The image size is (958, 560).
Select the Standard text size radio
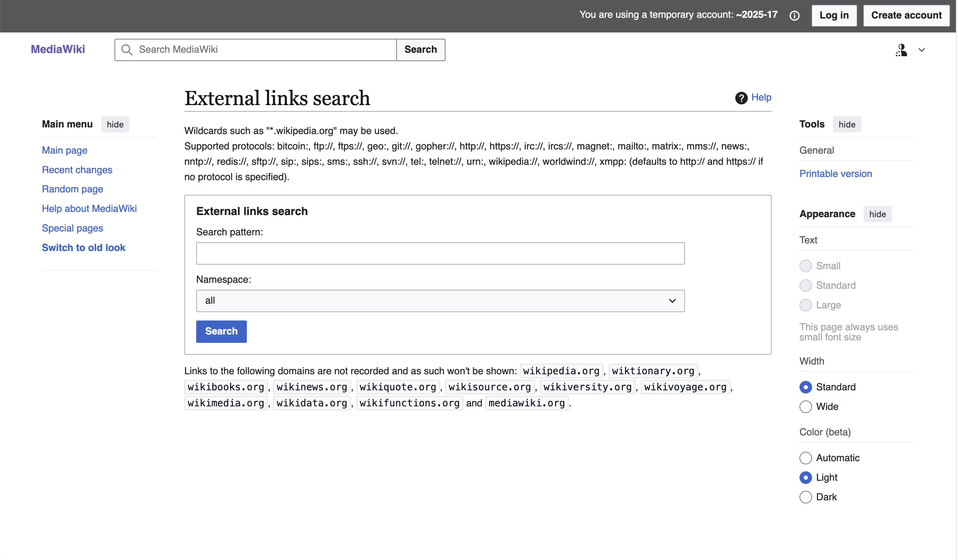(x=805, y=286)
